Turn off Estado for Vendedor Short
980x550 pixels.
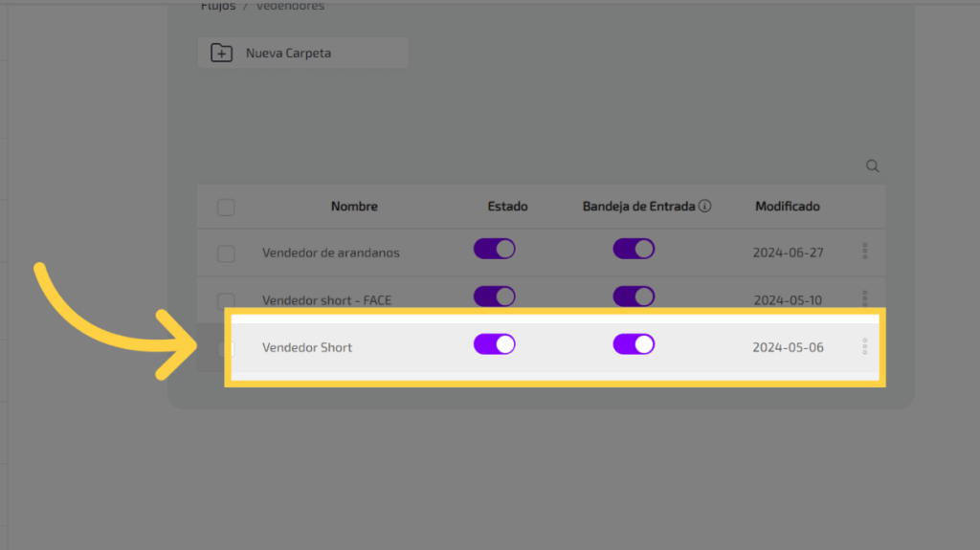coord(495,344)
